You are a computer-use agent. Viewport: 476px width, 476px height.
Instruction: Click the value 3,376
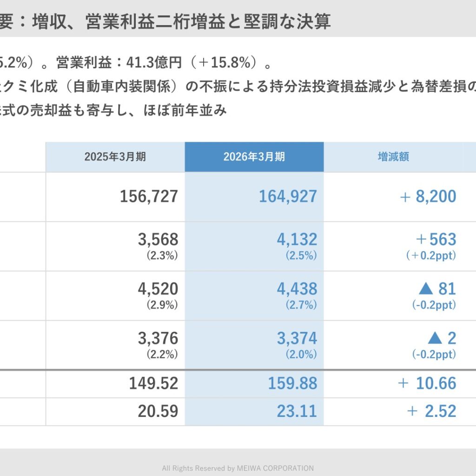point(158,338)
